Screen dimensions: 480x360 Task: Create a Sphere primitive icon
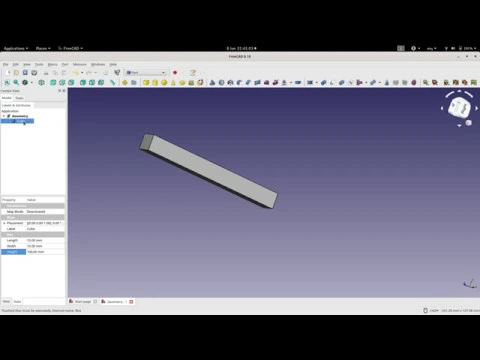(x=164, y=82)
